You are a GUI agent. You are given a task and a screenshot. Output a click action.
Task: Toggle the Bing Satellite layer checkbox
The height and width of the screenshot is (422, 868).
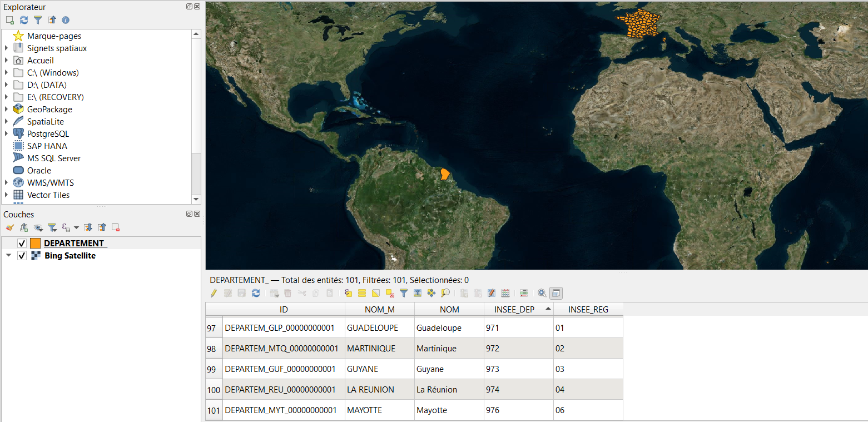click(22, 256)
